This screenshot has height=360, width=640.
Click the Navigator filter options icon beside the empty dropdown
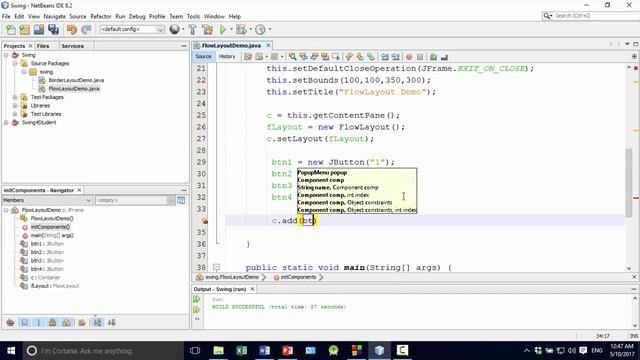click(181, 200)
